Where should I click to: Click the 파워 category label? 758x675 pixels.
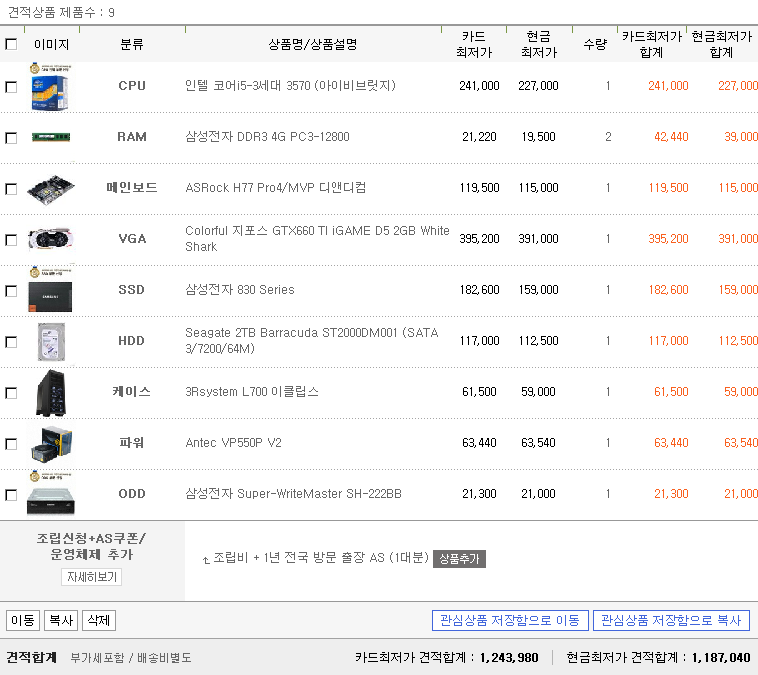pyautogui.click(x=131, y=442)
